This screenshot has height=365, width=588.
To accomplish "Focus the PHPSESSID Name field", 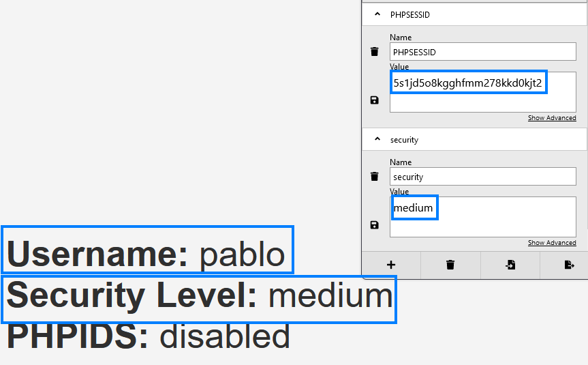I will [x=482, y=52].
